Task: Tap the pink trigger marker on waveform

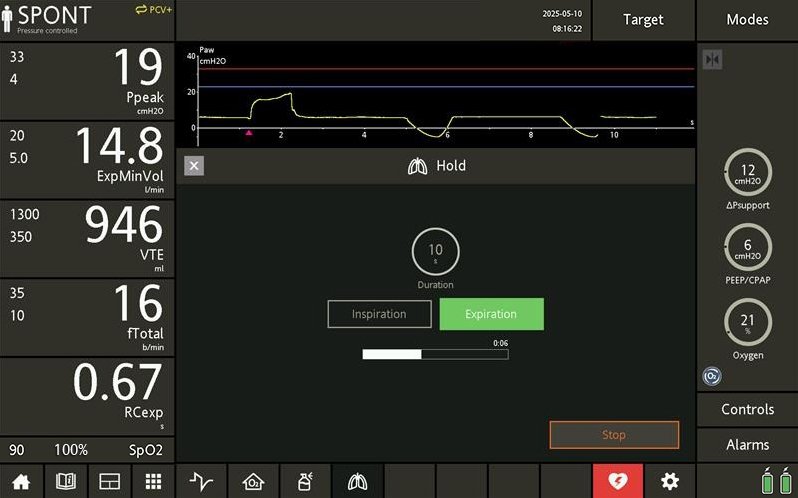Action: click(249, 133)
